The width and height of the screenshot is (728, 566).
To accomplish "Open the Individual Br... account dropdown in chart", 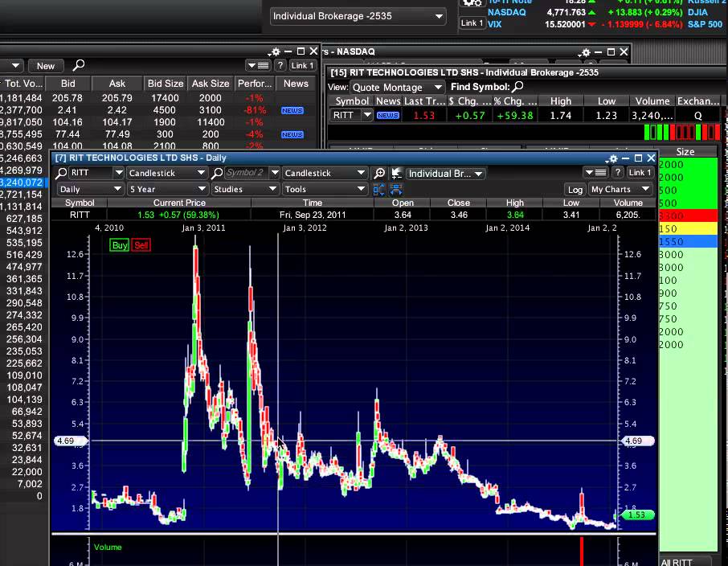I will tap(446, 174).
